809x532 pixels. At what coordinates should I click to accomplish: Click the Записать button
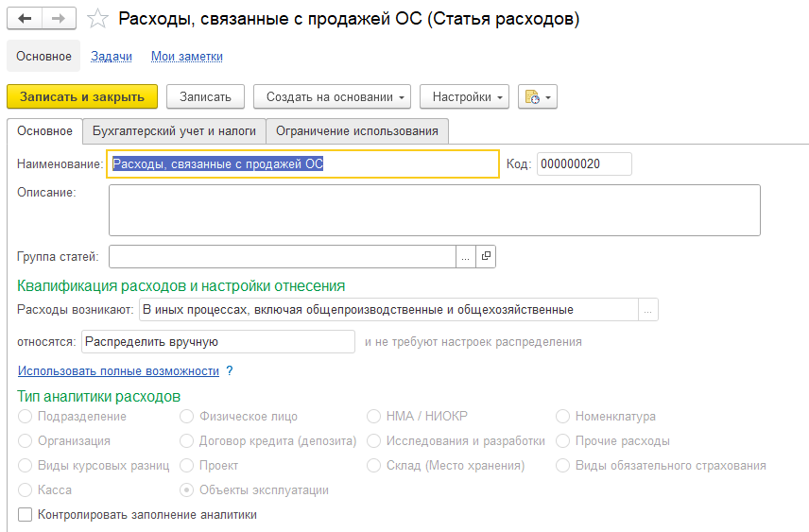pyautogui.click(x=205, y=97)
